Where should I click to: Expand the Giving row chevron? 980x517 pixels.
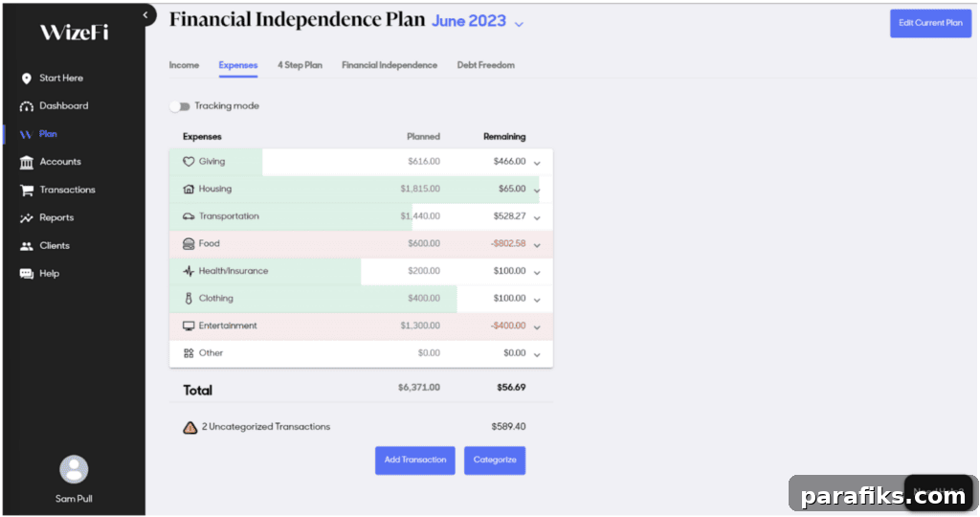[x=537, y=163]
